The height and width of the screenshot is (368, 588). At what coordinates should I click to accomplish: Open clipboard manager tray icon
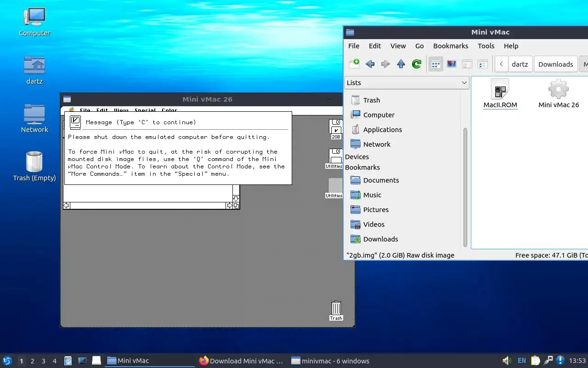pos(535,361)
